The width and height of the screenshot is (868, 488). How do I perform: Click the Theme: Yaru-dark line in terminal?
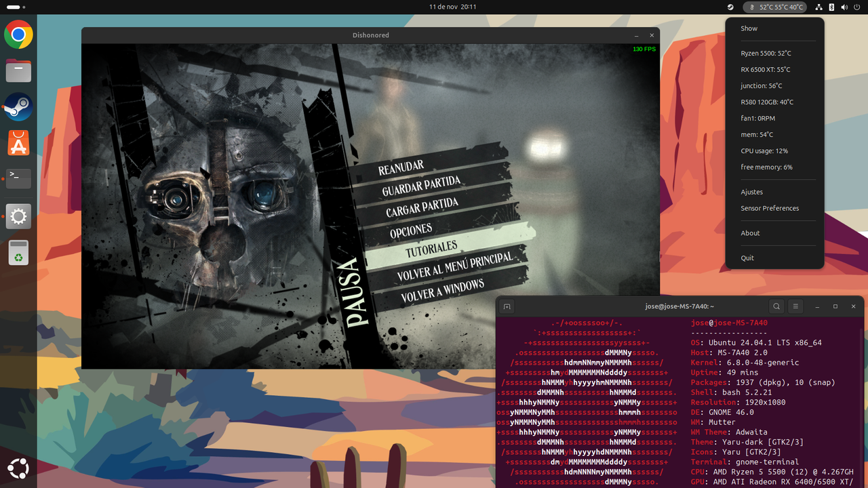(747, 442)
